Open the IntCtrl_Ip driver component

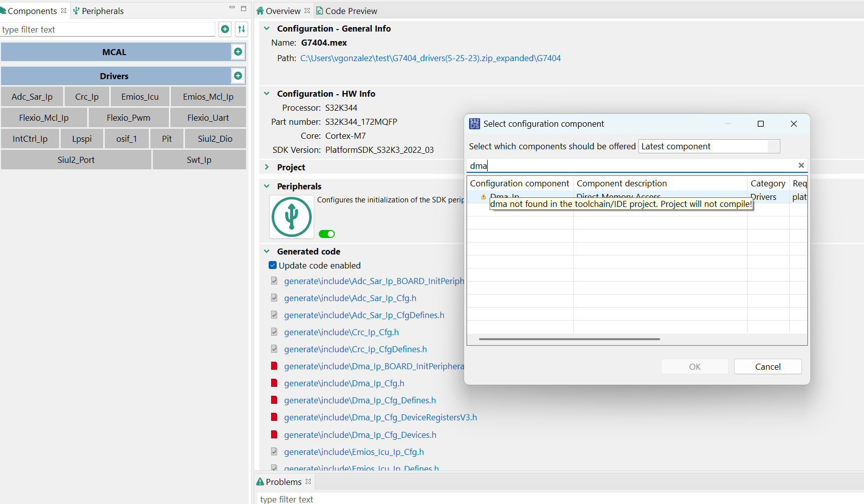(30, 139)
